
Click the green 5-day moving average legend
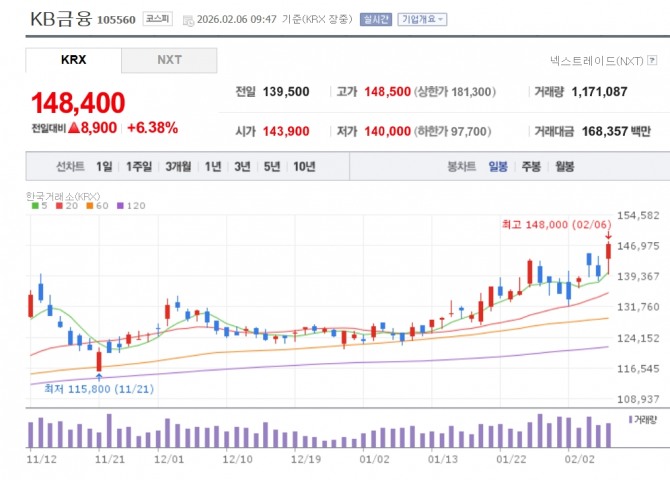click(36, 205)
